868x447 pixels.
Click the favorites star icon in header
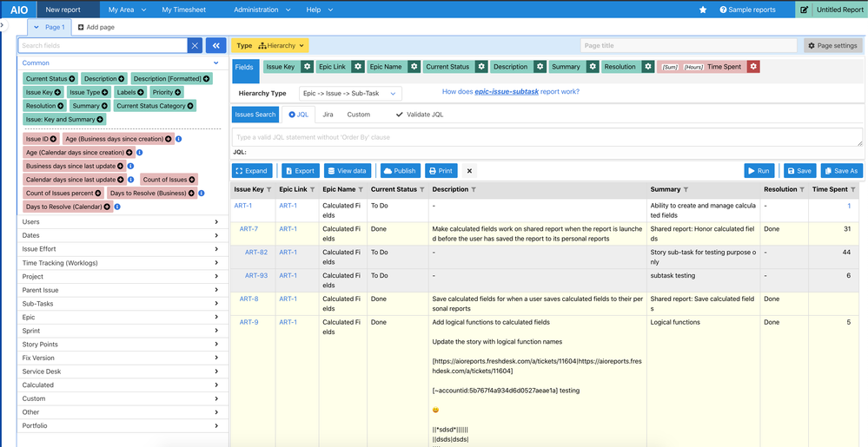pos(703,10)
